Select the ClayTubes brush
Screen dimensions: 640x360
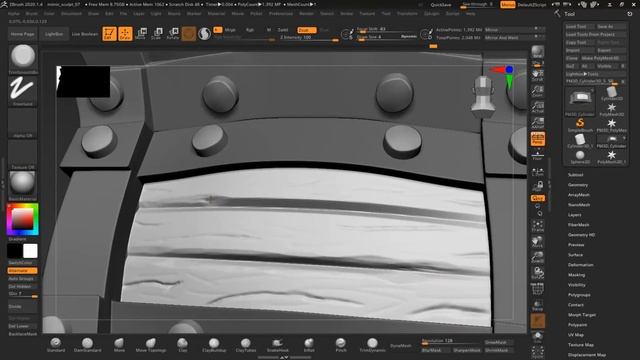tap(246, 344)
